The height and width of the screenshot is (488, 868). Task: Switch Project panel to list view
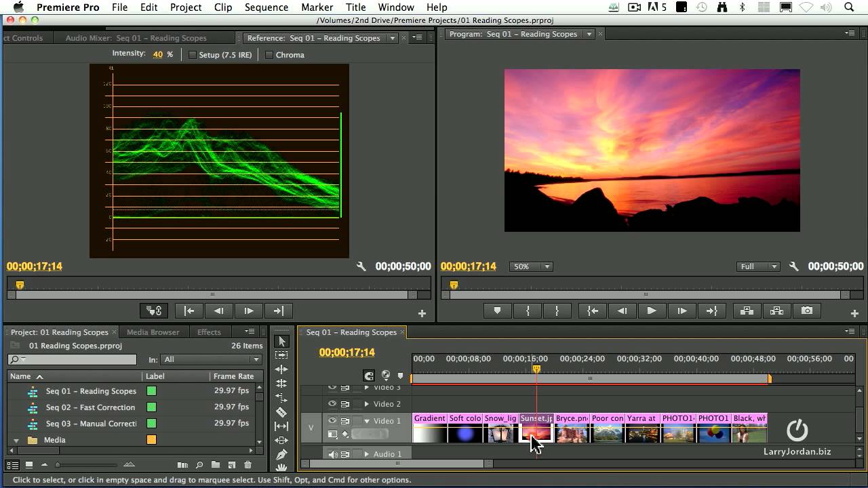pos(12,465)
